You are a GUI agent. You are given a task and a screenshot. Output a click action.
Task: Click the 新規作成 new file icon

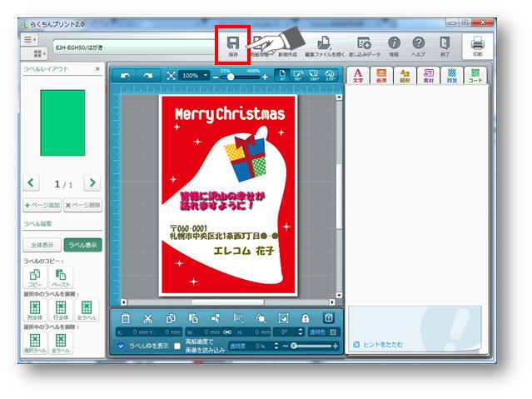point(288,46)
